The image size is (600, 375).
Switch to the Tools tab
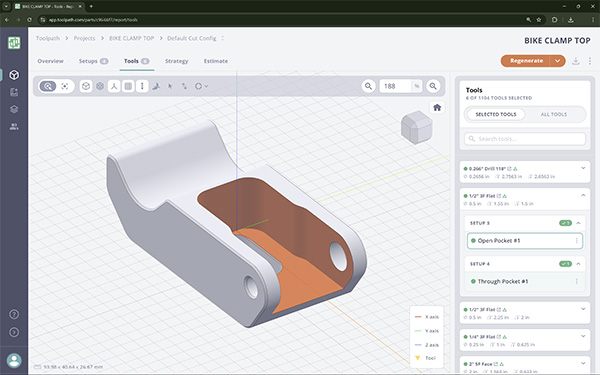[137, 61]
